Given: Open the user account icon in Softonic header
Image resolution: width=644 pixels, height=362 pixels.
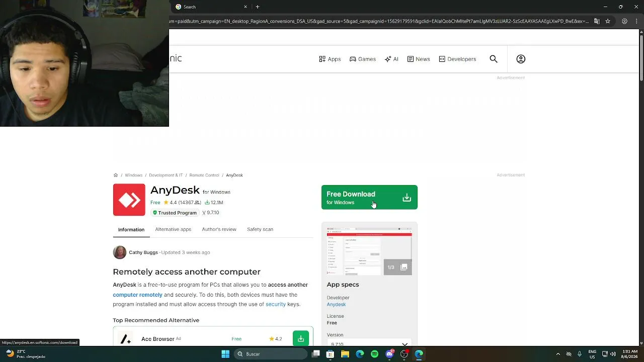Looking at the screenshot, I should 521,59.
